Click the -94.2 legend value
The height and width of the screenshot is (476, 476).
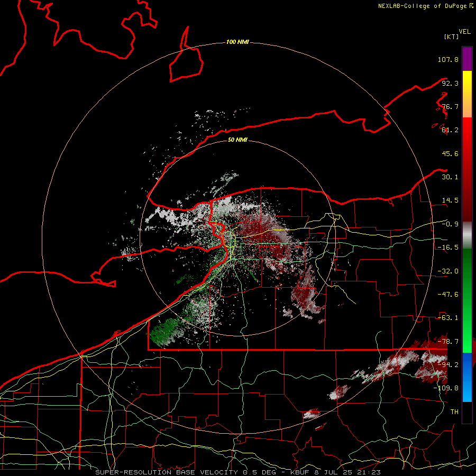[448, 364]
